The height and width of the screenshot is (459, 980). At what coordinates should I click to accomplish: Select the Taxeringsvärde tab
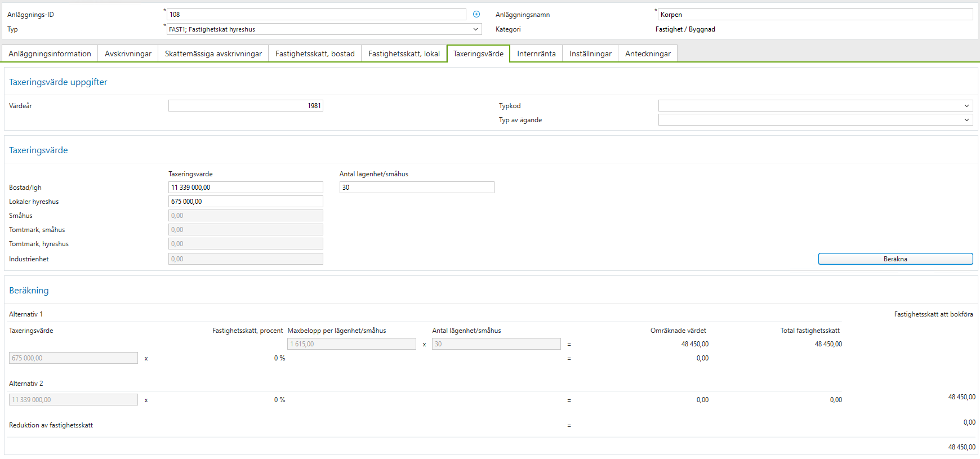[x=478, y=54]
